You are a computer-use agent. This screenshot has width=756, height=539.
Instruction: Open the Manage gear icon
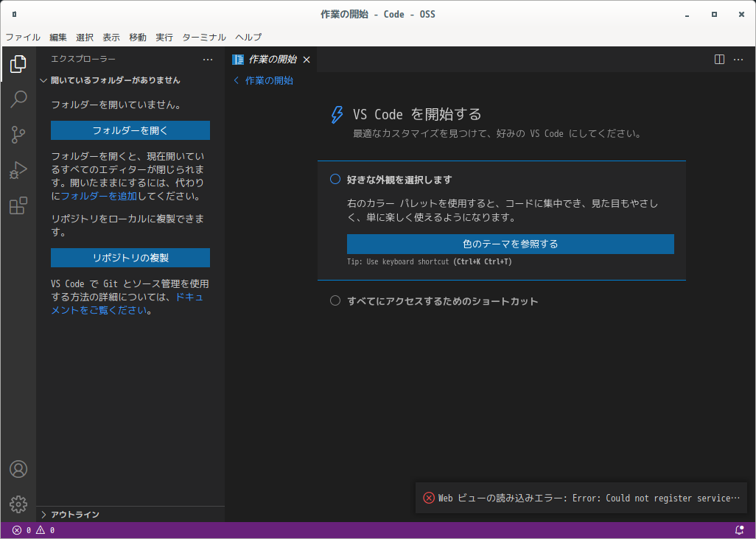(x=18, y=504)
